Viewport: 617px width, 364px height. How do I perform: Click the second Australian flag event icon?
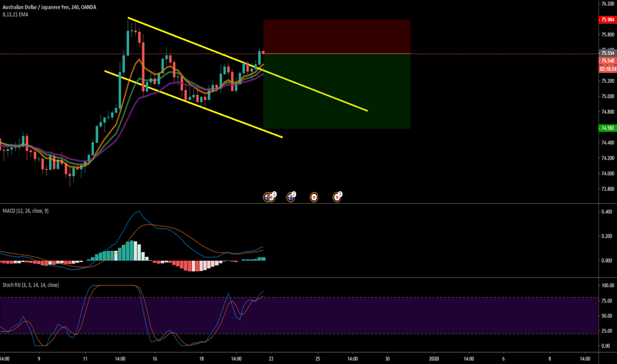tap(291, 197)
